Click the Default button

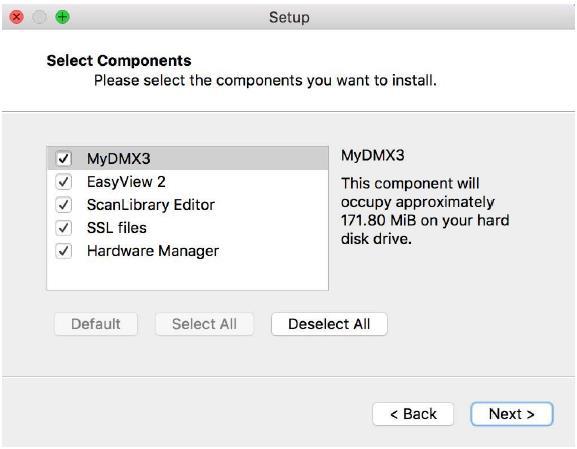[96, 324]
